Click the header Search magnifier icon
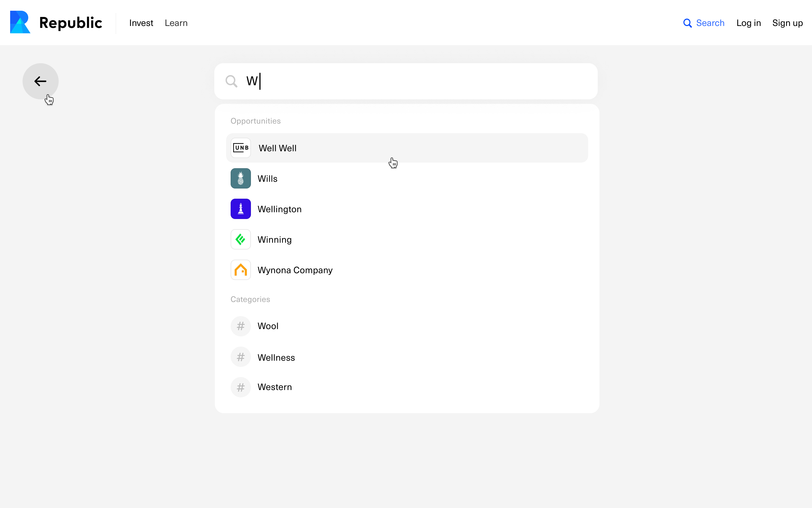This screenshot has height=508, width=812. click(687, 23)
